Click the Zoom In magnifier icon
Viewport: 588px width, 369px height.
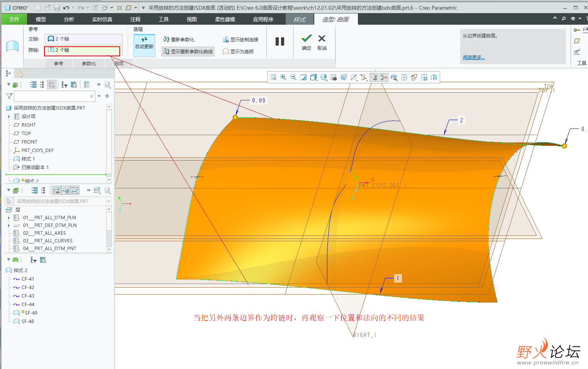[283, 77]
